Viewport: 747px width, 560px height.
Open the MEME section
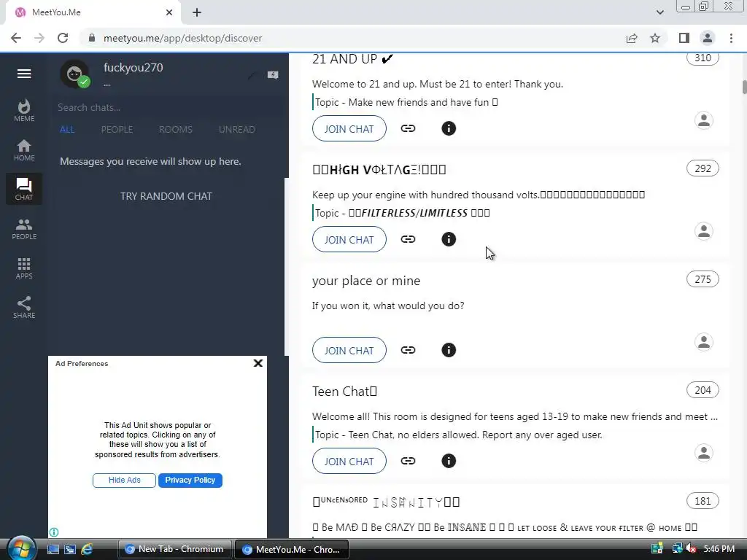pyautogui.click(x=24, y=111)
